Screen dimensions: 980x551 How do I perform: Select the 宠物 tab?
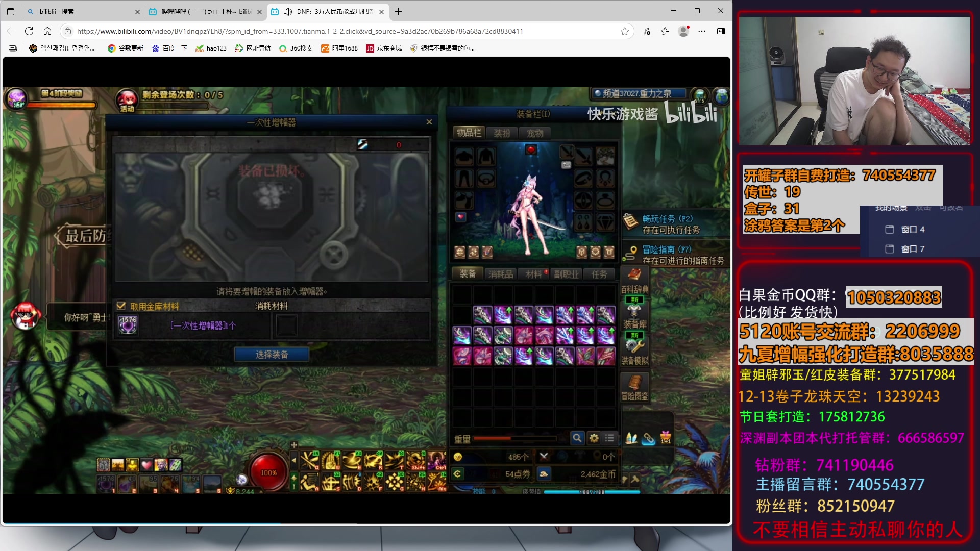click(535, 133)
